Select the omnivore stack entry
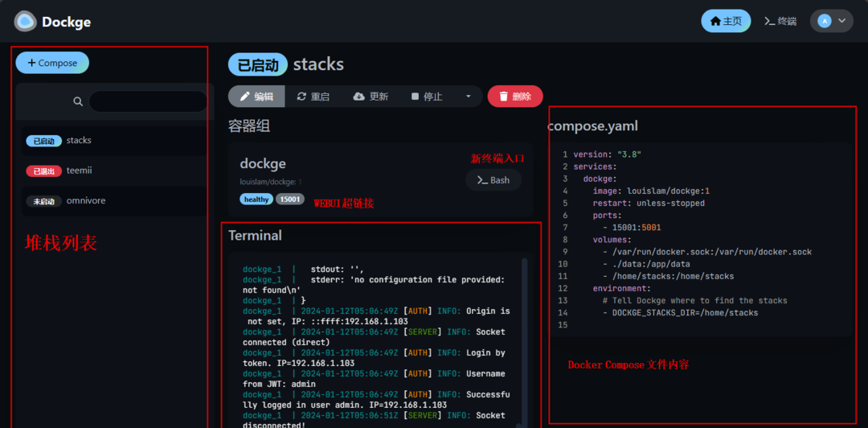 point(113,200)
